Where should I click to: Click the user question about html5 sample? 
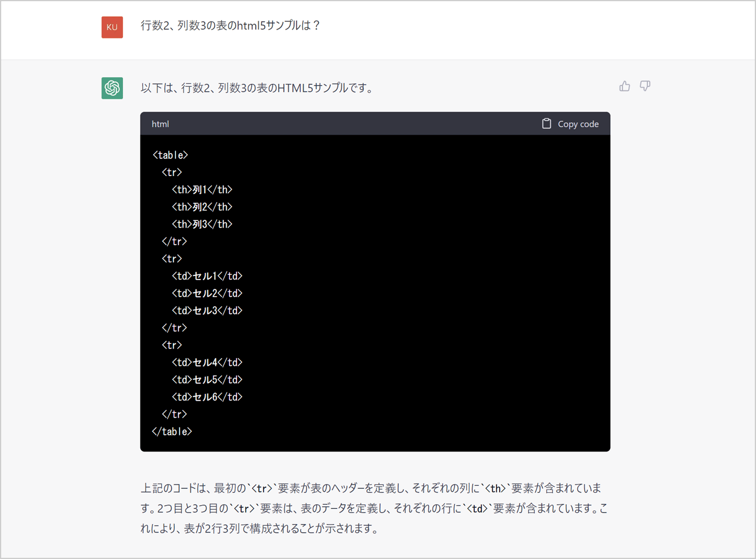tap(230, 26)
